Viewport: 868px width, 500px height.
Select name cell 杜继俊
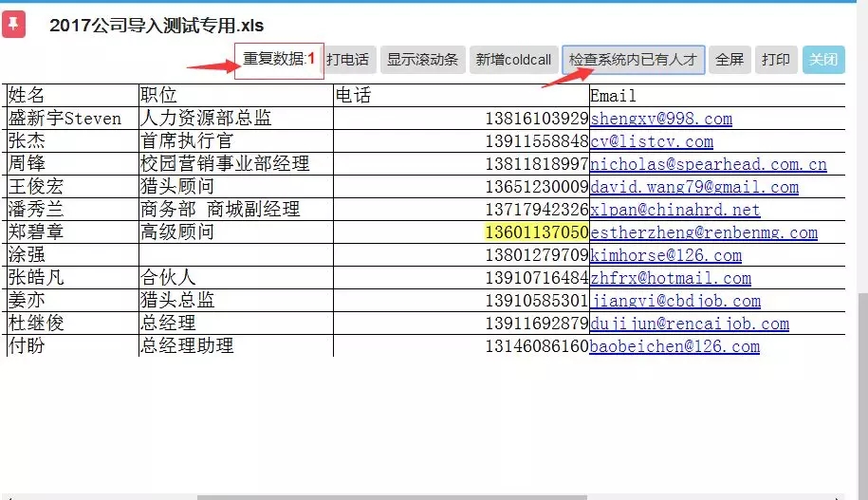(x=72, y=323)
